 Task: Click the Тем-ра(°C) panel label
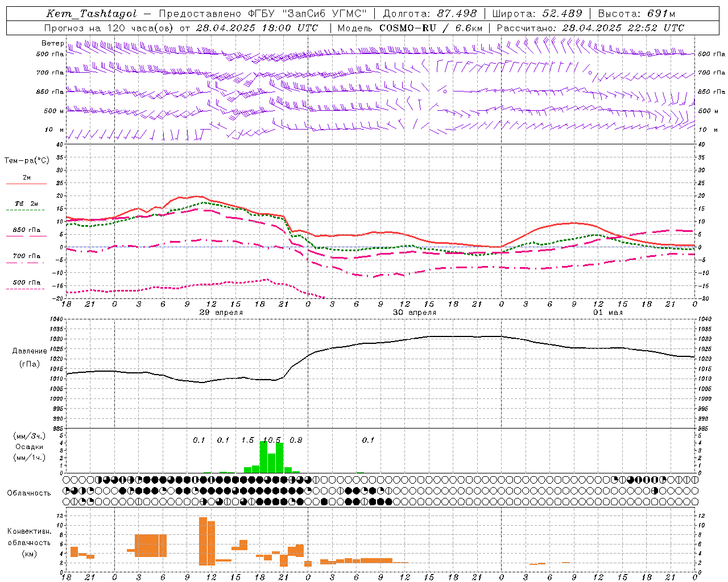click(27, 161)
